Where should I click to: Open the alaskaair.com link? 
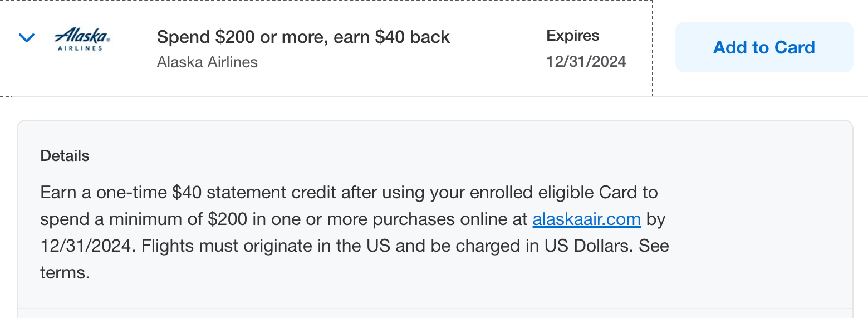point(586,219)
